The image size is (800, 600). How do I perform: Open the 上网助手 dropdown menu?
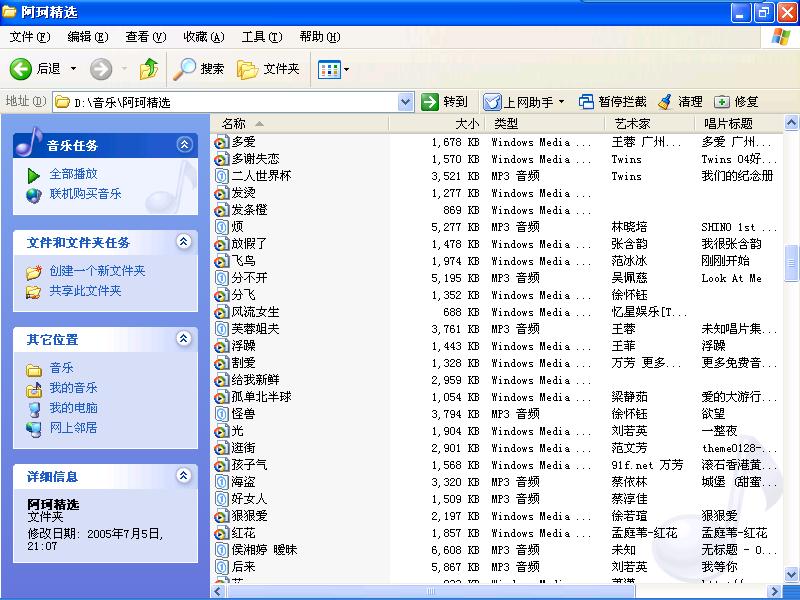561,101
